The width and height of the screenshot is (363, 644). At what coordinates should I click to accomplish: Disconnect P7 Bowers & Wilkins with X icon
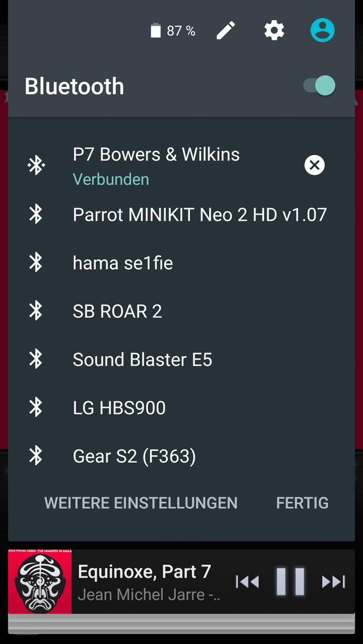315,165
